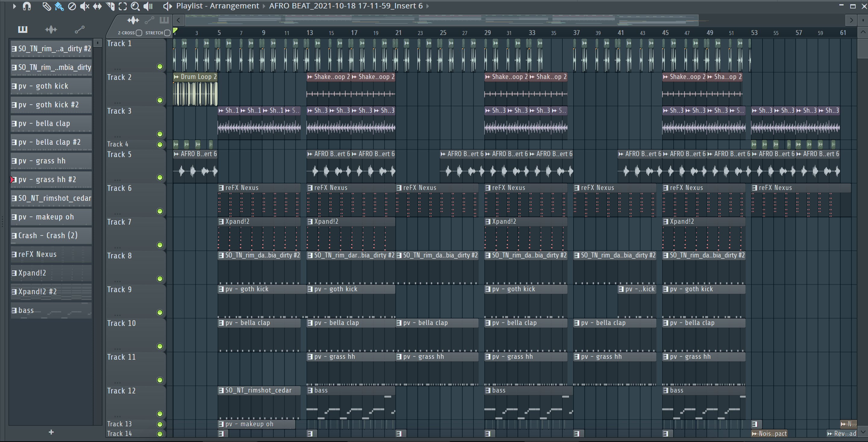Enable the Z-CROSS checkbox

(x=139, y=33)
